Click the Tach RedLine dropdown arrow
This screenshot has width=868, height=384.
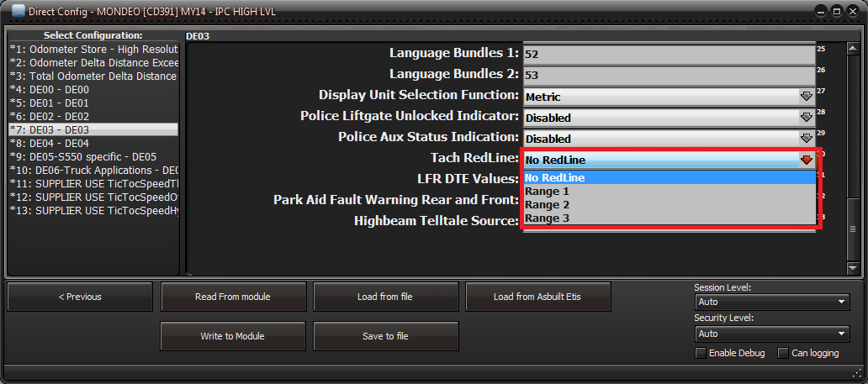(807, 160)
